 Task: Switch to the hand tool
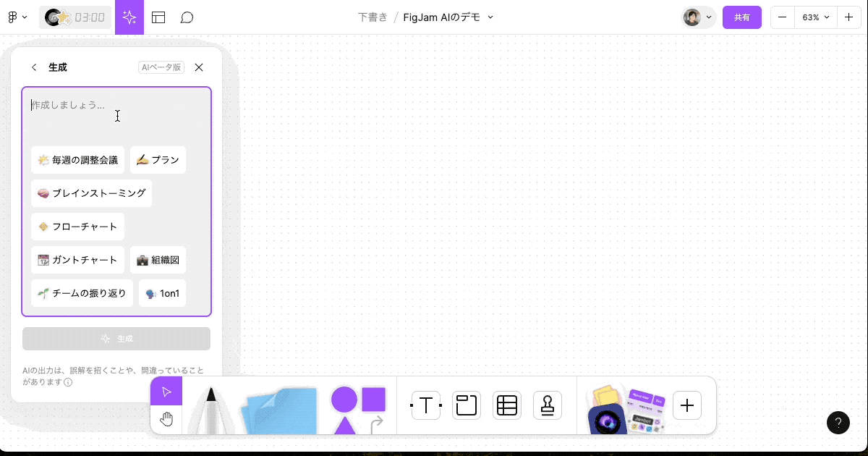[x=166, y=418]
